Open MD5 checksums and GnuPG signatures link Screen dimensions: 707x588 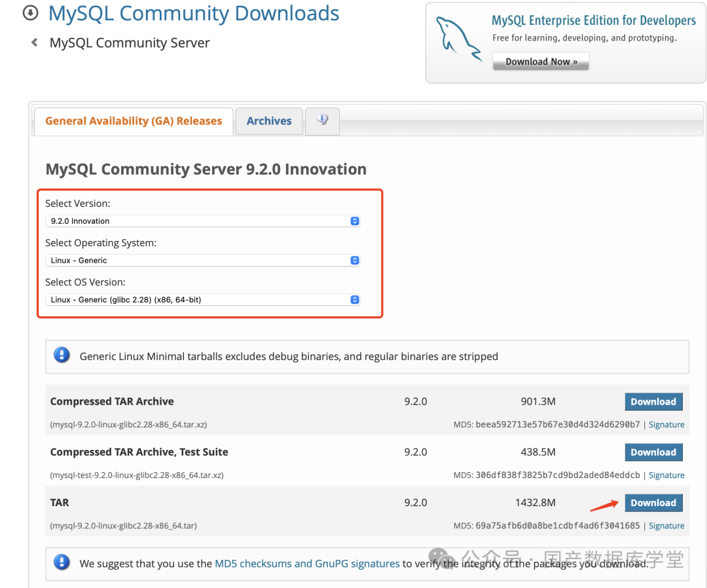pos(307,563)
